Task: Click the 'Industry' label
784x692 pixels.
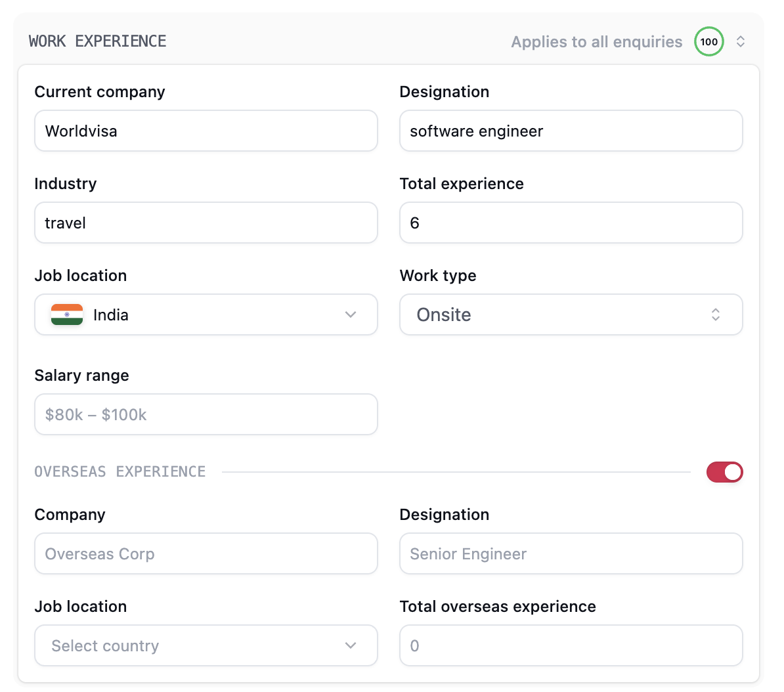Action: [x=66, y=184]
